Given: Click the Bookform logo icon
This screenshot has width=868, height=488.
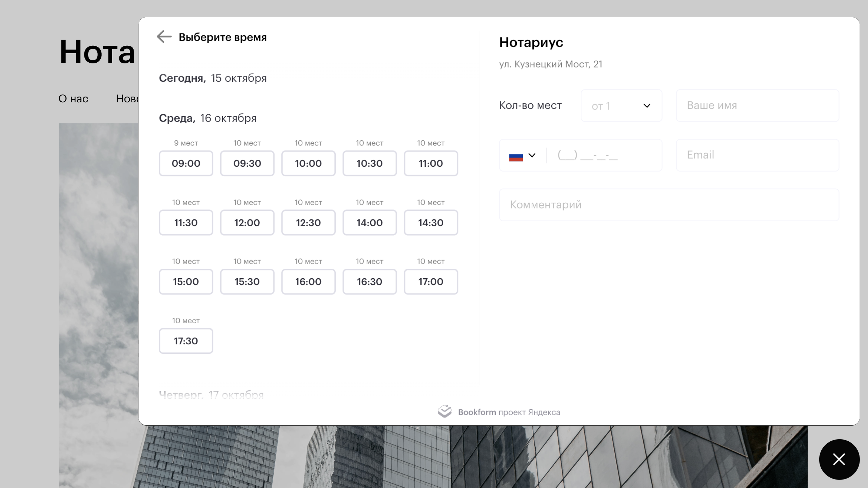Looking at the screenshot, I should (x=445, y=411).
